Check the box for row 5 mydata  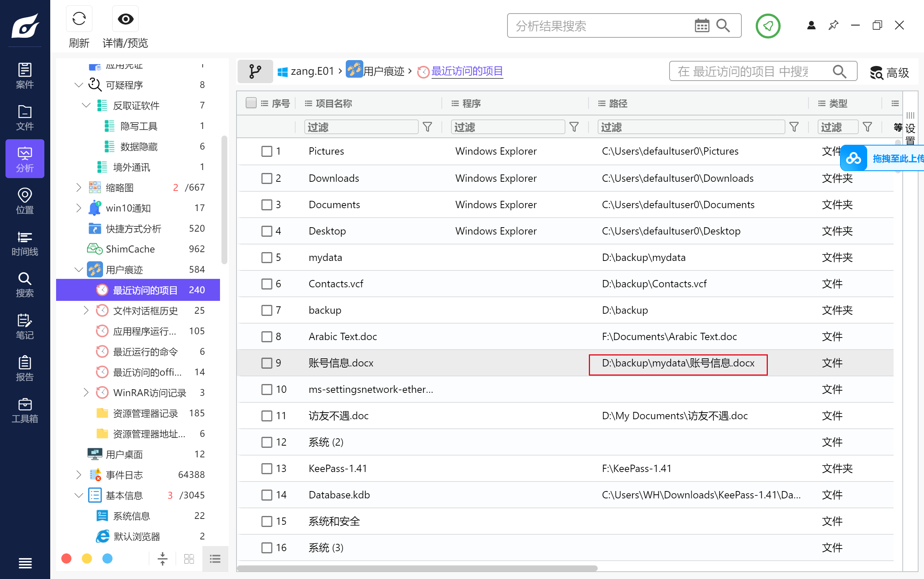click(x=267, y=257)
